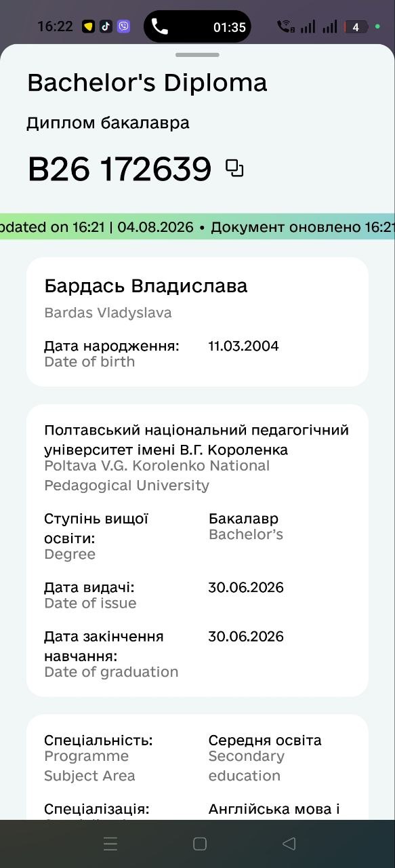Open the Viber notification icon

[124, 26]
